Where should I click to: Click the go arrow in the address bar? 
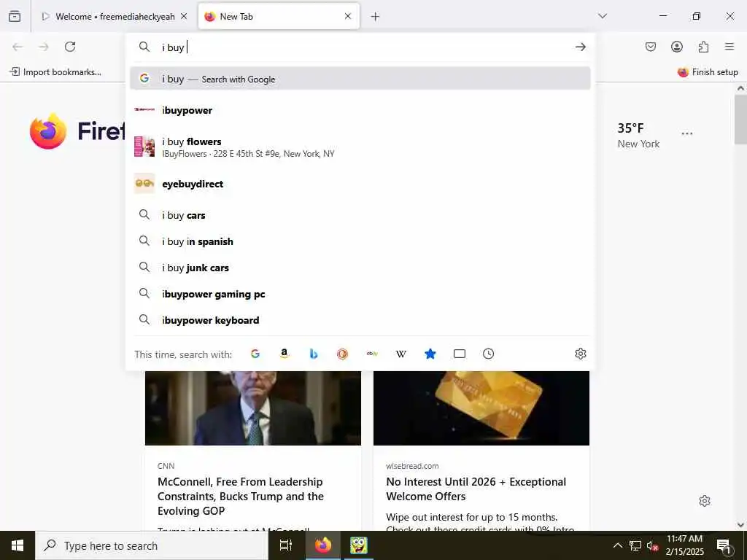pos(580,47)
